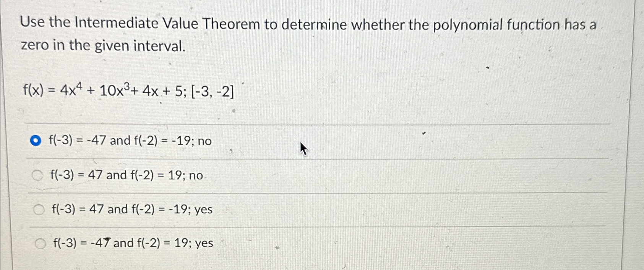Choose the option f(-3) = 47 and f(-2) = 19; no
Viewport: 644px width, 270px height.
coord(38,175)
